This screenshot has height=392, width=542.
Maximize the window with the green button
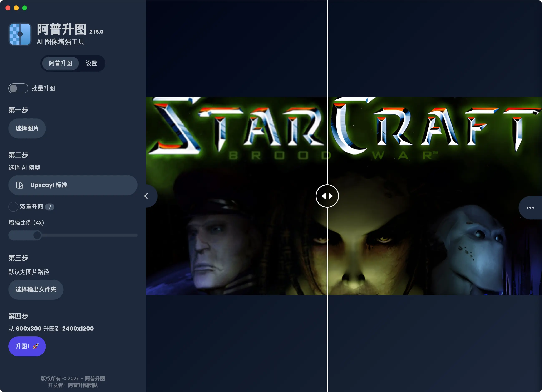(x=25, y=8)
